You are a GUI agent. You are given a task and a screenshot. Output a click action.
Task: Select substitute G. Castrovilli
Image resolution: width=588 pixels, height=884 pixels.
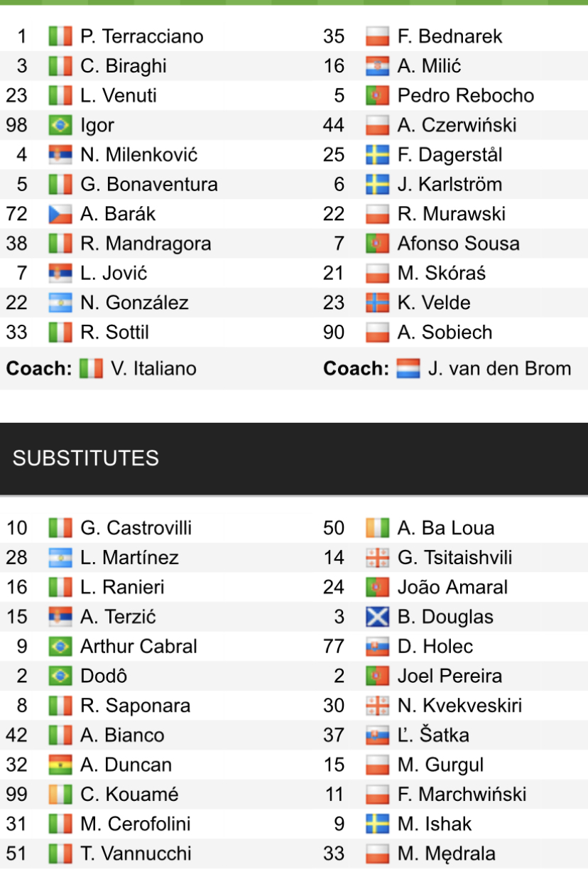coord(136,528)
